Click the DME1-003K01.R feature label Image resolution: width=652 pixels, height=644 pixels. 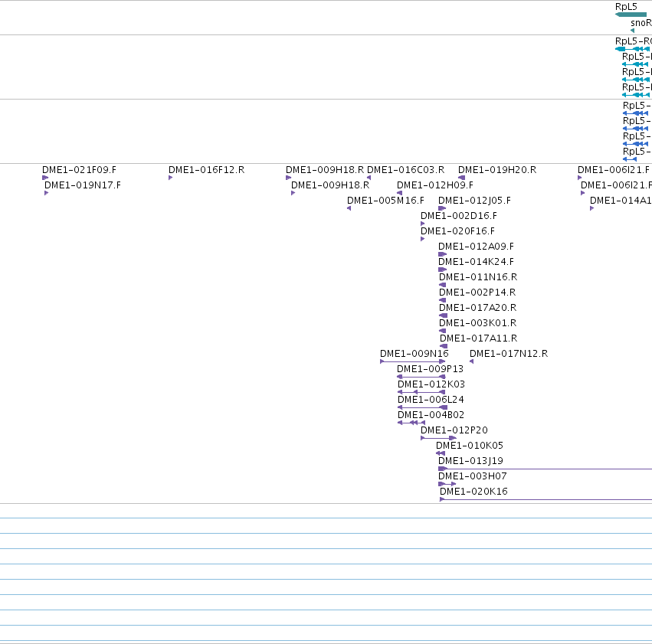(477, 324)
